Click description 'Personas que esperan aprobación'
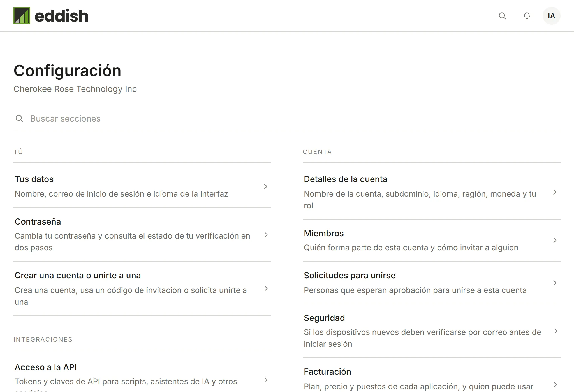 pyautogui.click(x=415, y=290)
